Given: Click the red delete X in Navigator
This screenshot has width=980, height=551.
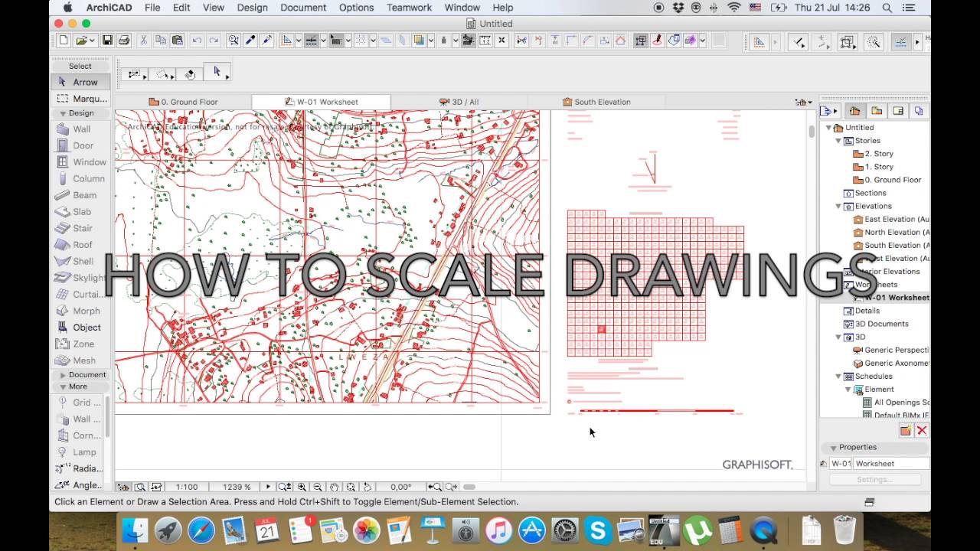Looking at the screenshot, I should (x=922, y=431).
